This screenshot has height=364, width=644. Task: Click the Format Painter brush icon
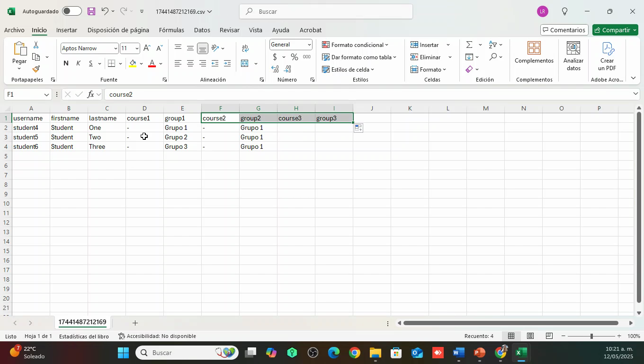click(36, 69)
